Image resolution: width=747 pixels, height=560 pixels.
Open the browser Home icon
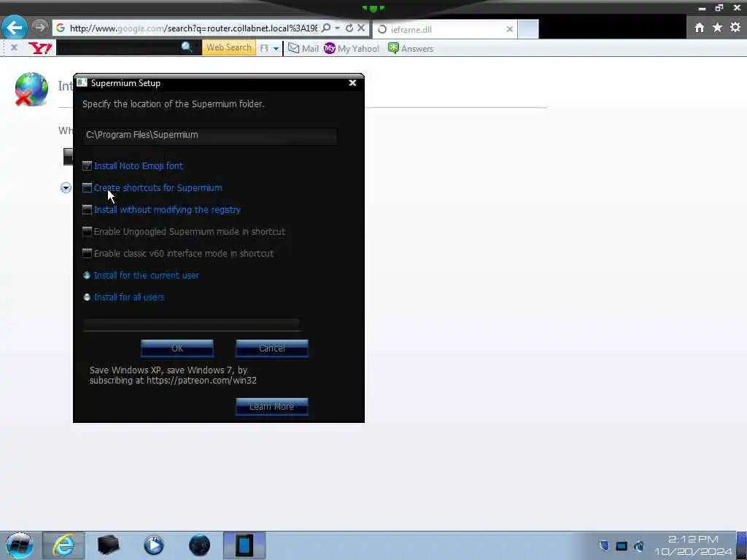coord(700,28)
